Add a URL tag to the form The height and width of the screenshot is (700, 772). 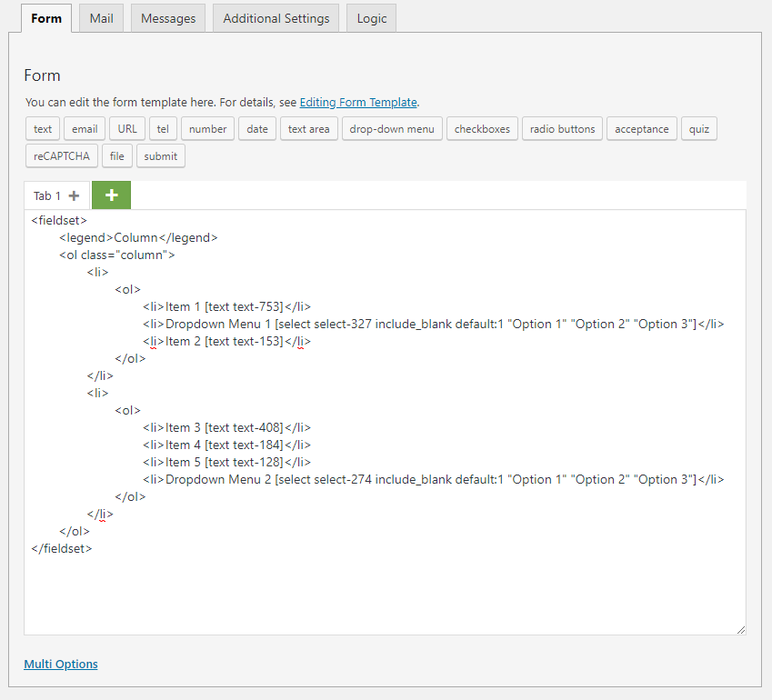point(127,129)
